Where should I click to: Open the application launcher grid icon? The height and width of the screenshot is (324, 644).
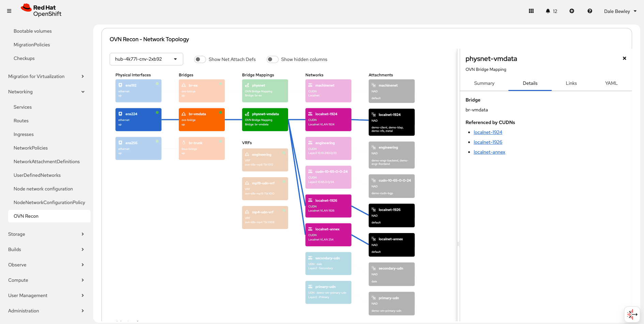coord(531,11)
